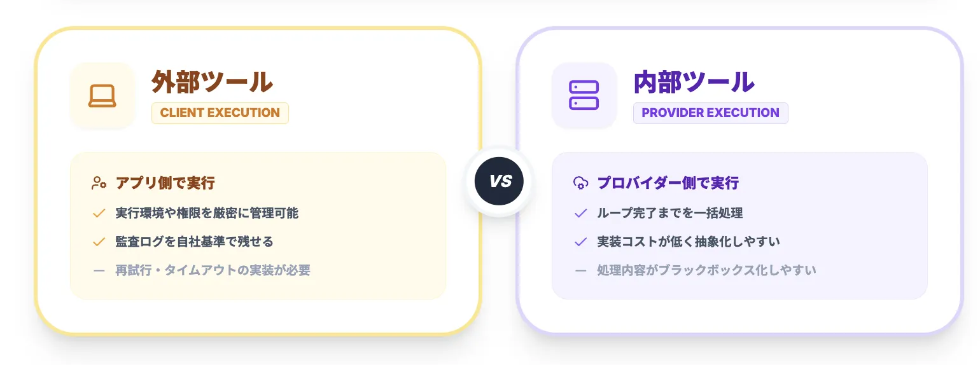Click the CLIENT EXECUTION badge
Viewport: 980px width, 365px height.
(220, 113)
